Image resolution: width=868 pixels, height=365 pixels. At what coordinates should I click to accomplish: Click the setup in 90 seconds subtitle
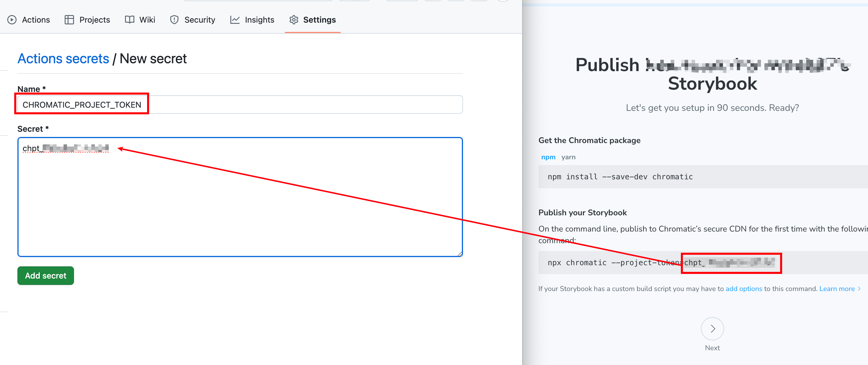point(712,108)
